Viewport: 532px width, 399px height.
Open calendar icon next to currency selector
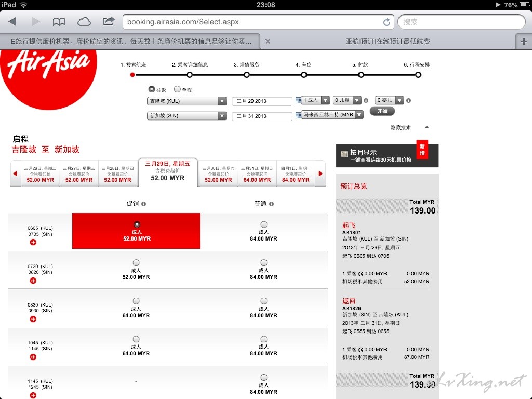298,115
